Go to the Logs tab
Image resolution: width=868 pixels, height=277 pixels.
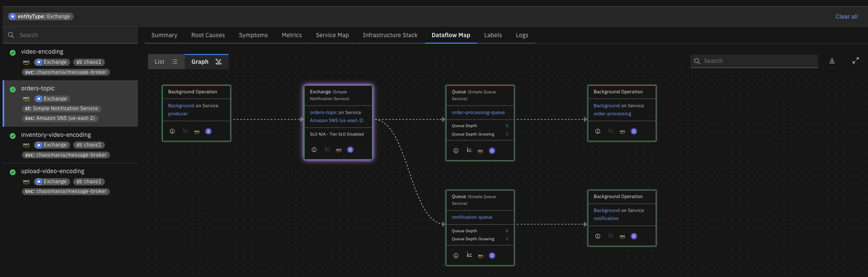(522, 35)
